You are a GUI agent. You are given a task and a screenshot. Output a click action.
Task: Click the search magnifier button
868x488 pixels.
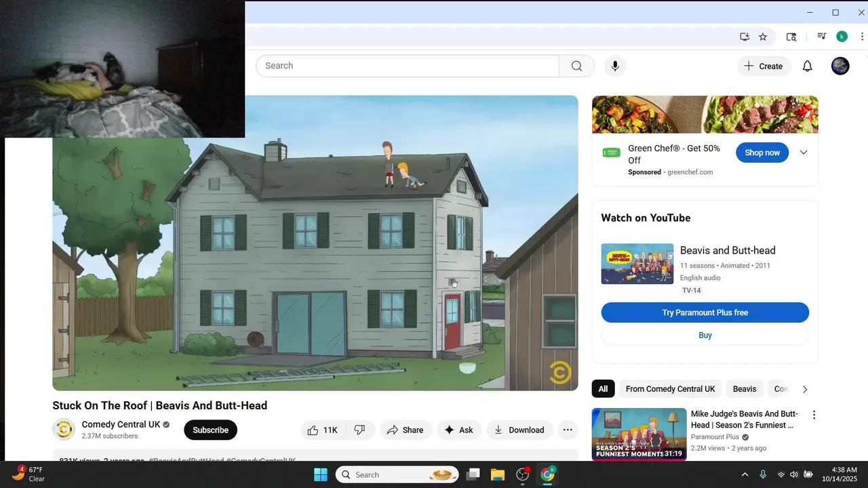coord(576,66)
